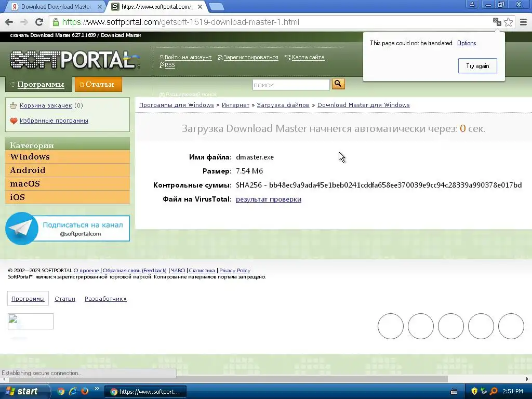This screenshot has height=399, width=532.
Task: Open the Программы site tab
Action: (38, 85)
